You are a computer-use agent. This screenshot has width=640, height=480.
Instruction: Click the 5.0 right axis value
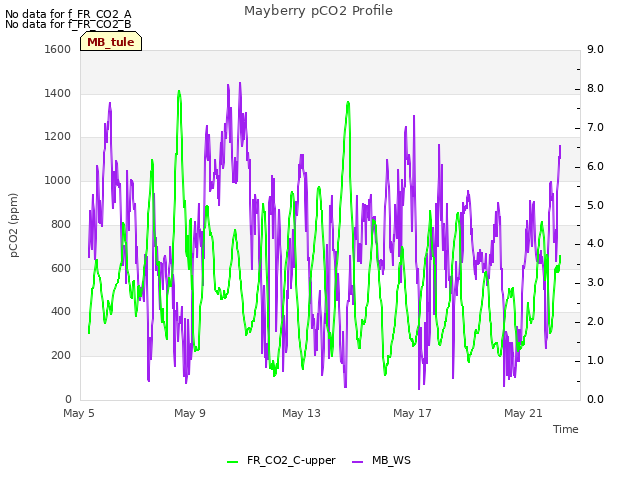point(595,205)
